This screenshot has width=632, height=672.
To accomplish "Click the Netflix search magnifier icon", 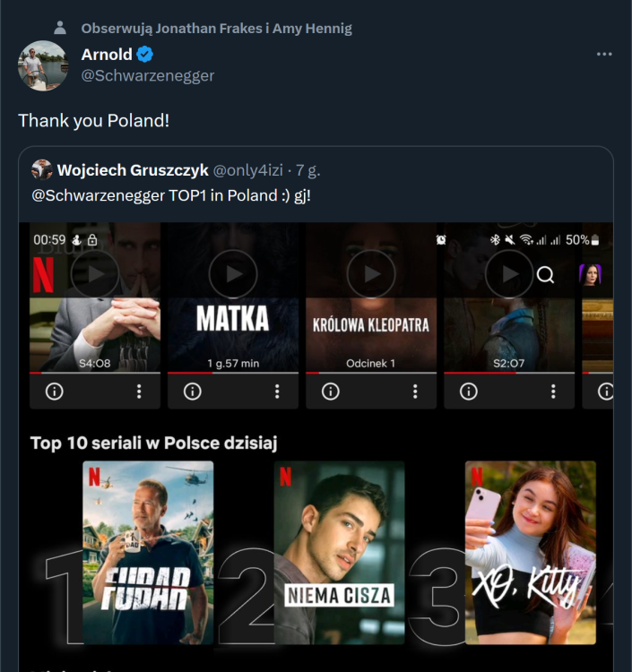I will (545, 275).
